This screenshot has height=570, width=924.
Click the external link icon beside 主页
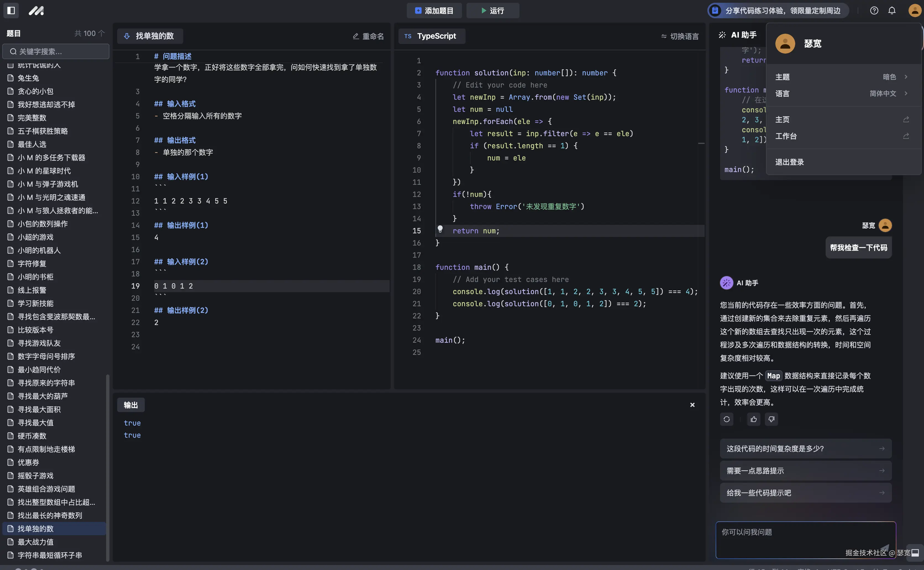pos(906,120)
